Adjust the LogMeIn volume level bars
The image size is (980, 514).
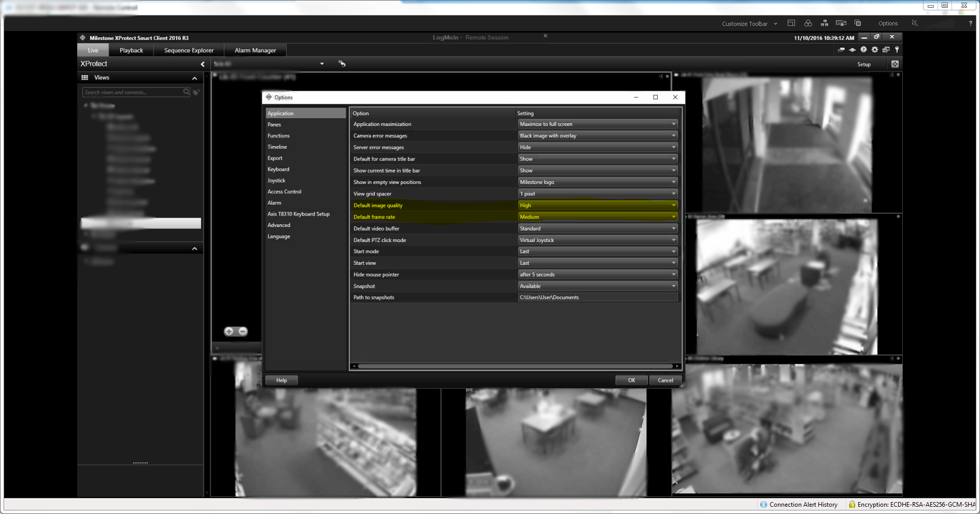(939, 24)
